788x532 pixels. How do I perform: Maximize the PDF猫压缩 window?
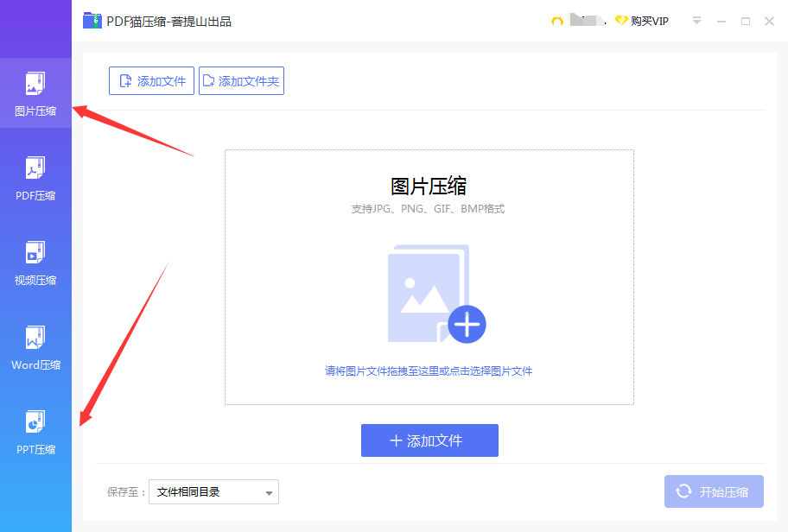pos(746,21)
